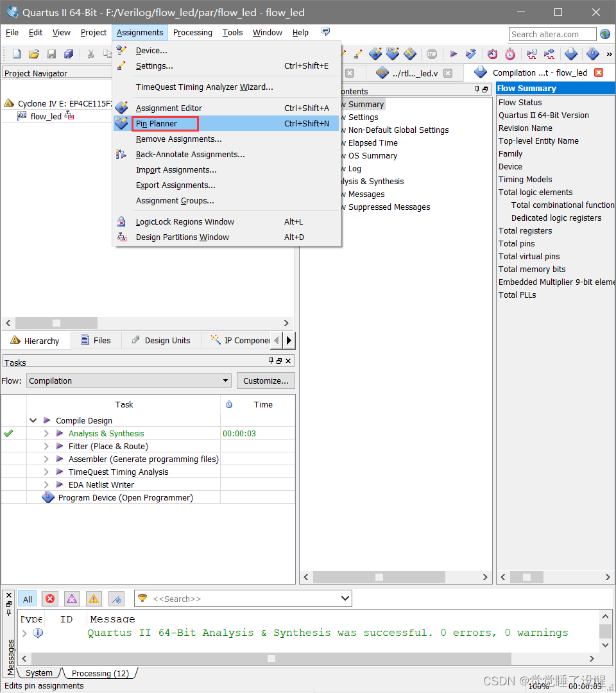This screenshot has width=616, height=693.
Task: Switch to the Design Units tab
Action: point(161,340)
